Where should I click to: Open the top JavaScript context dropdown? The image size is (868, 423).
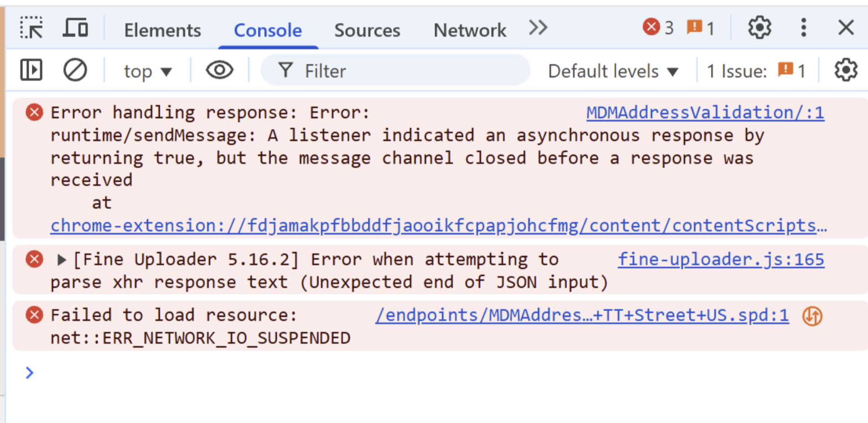coord(148,71)
